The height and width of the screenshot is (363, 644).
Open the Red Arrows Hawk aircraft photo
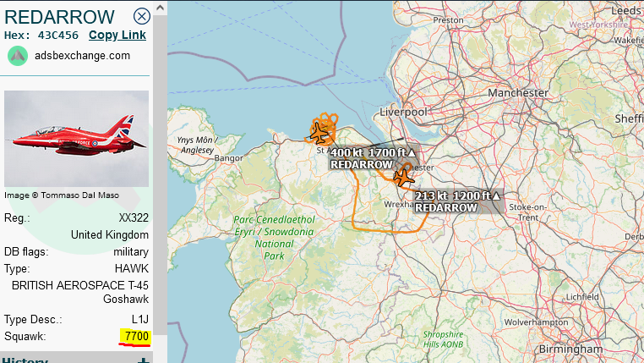pyautogui.click(x=76, y=139)
